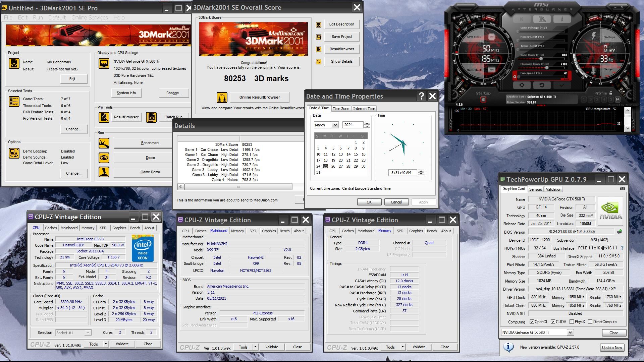644x362 pixels.
Task: Click Afterburner OC scanner jet icon
Action: 542,19
